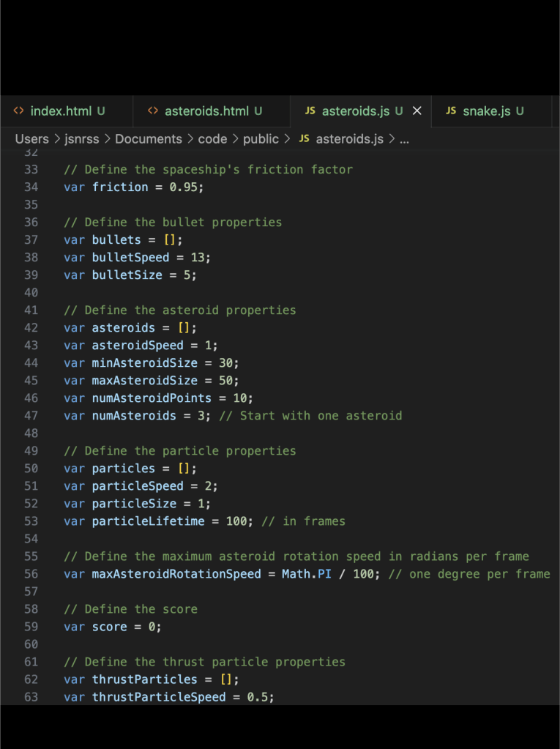The height and width of the screenshot is (749, 560).
Task: Switch to the index.html tab
Action: pos(61,111)
